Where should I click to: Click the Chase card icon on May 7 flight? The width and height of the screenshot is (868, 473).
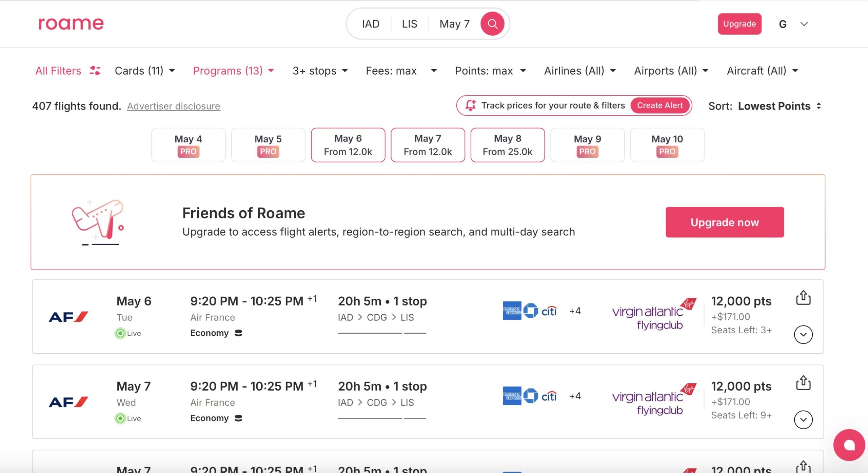click(x=531, y=396)
